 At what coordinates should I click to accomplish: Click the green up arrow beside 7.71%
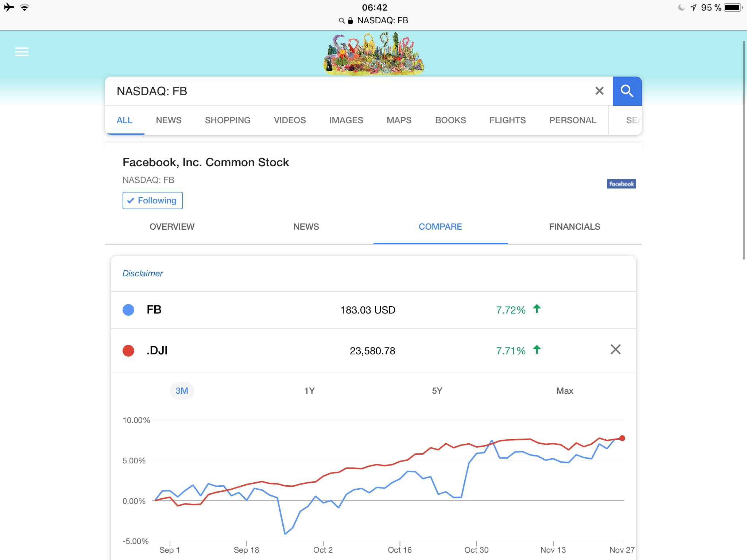pos(537,350)
